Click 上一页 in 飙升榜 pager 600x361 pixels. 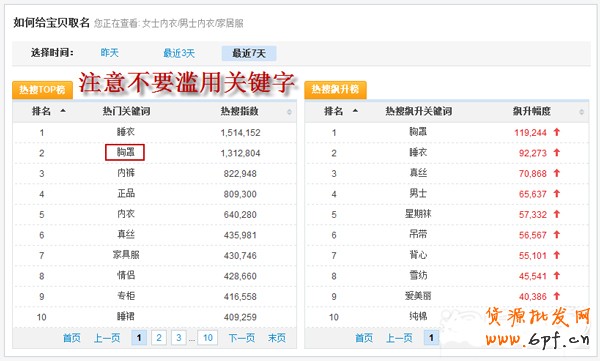tap(399, 338)
